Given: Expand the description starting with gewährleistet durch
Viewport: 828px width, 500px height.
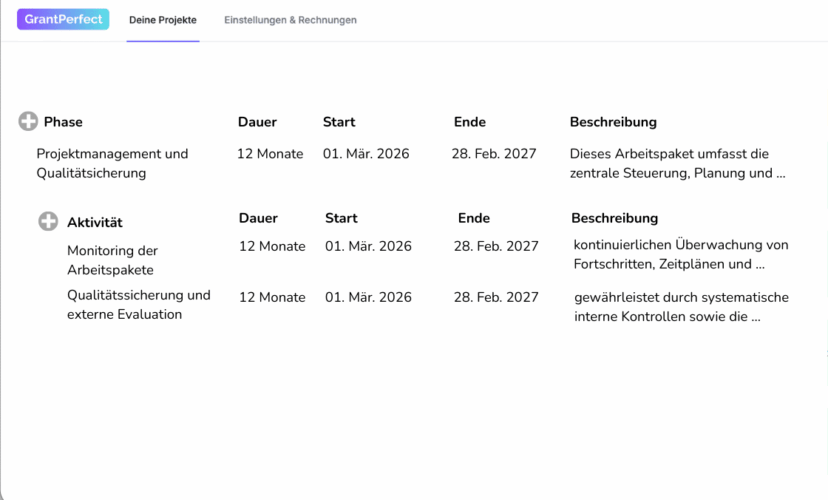Looking at the screenshot, I should (x=680, y=307).
